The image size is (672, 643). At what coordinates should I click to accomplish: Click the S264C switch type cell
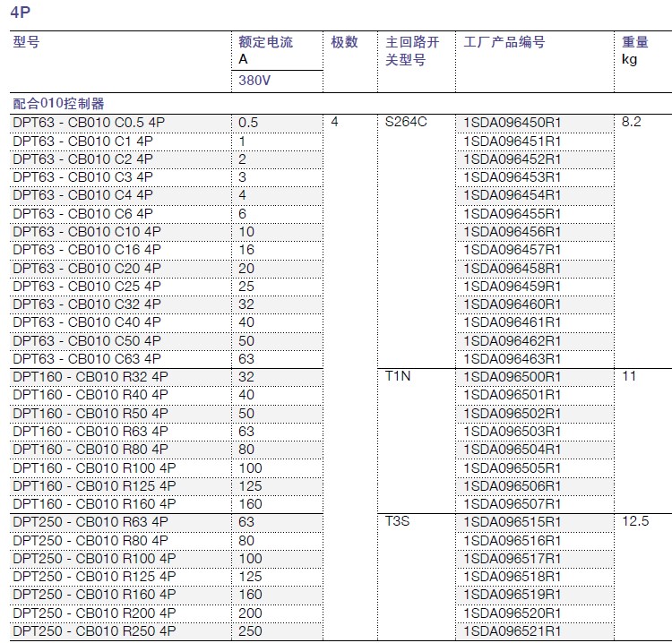(406, 122)
